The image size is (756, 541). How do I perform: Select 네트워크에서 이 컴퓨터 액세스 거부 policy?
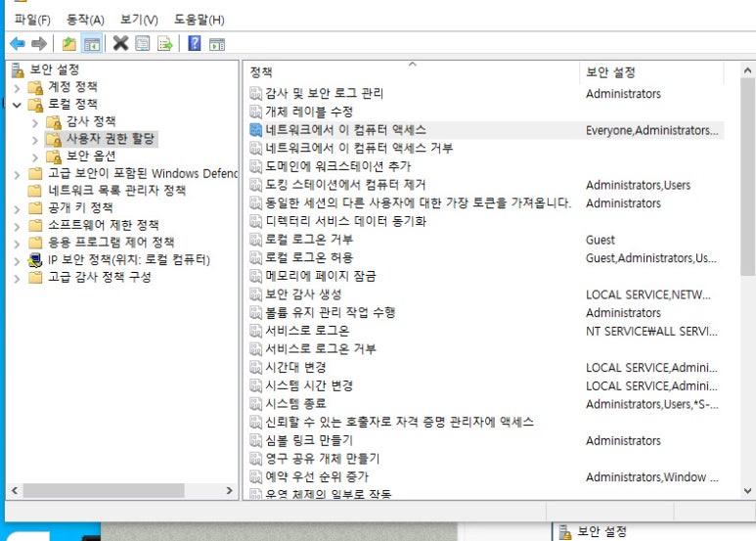pos(359,148)
